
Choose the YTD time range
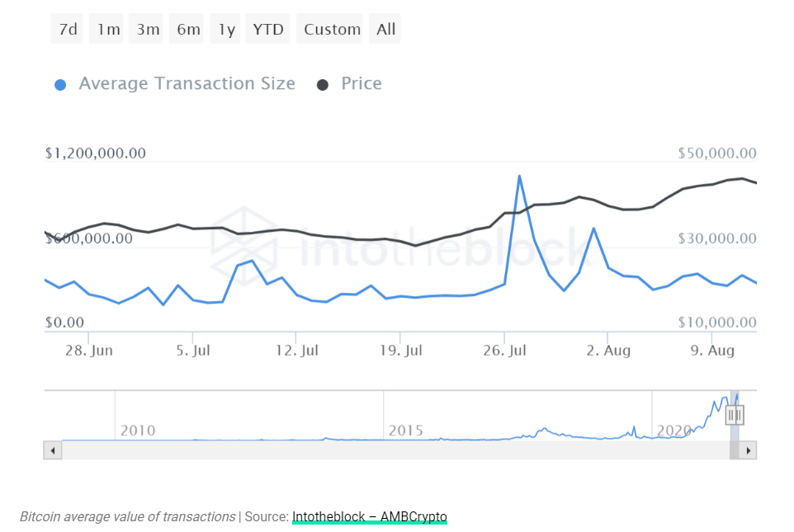point(268,30)
